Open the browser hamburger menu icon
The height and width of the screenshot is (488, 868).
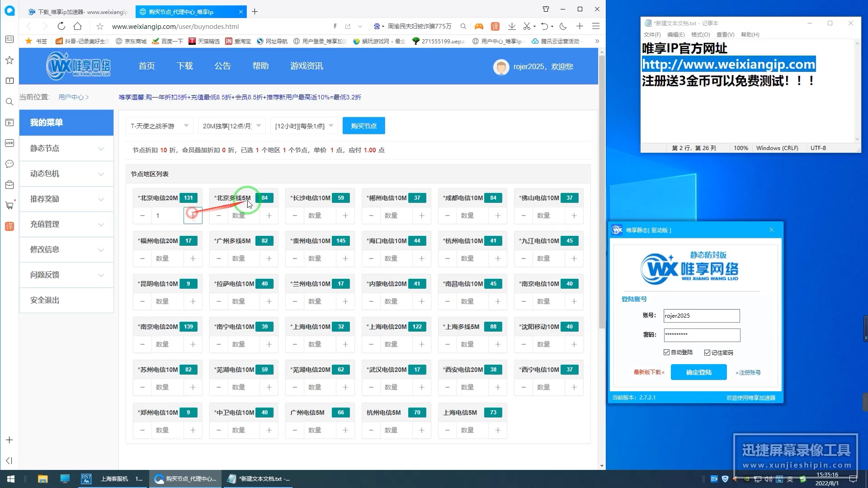596,26
